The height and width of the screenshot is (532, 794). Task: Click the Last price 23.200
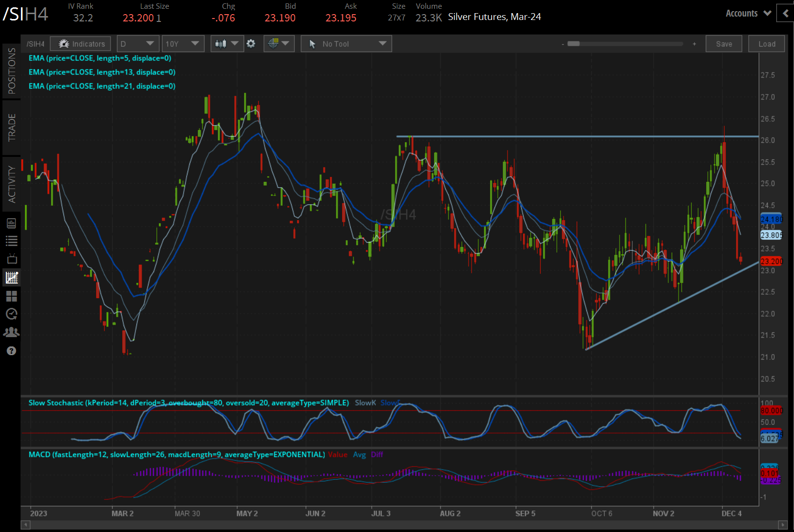[138, 18]
